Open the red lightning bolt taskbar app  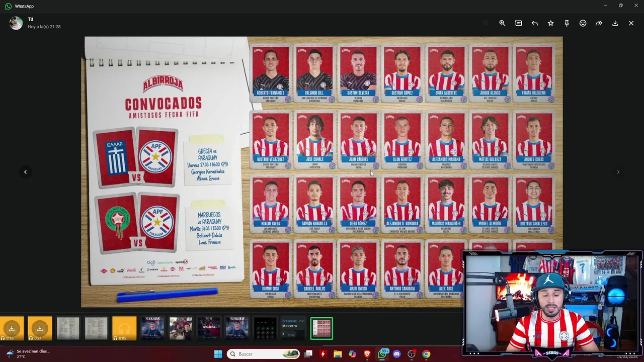[323, 354]
